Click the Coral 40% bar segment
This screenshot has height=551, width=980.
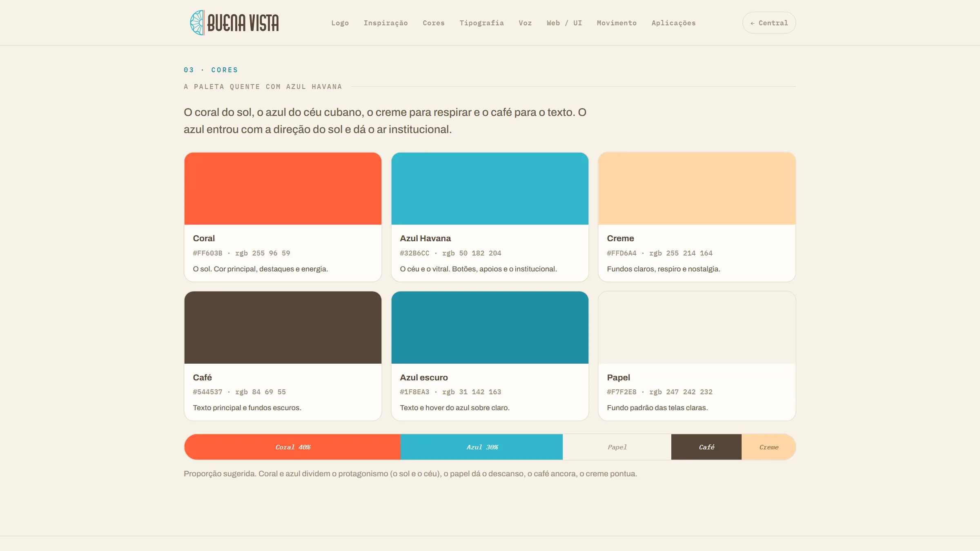point(292,447)
